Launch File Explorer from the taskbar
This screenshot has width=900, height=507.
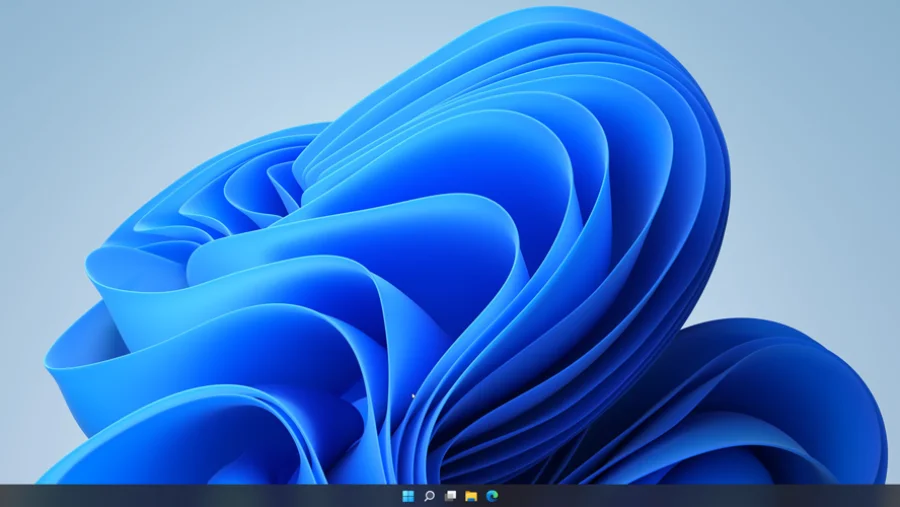tap(471, 496)
